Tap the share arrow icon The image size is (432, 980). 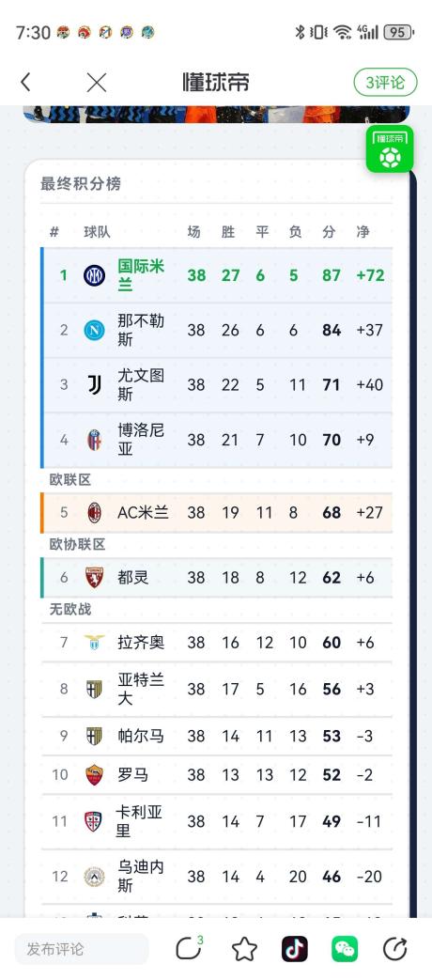pos(394,949)
